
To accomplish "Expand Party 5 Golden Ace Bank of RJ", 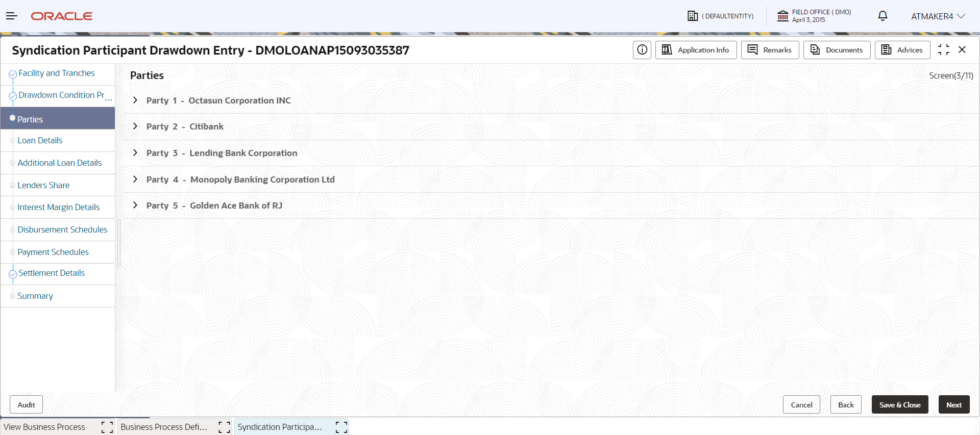I will 135,205.
